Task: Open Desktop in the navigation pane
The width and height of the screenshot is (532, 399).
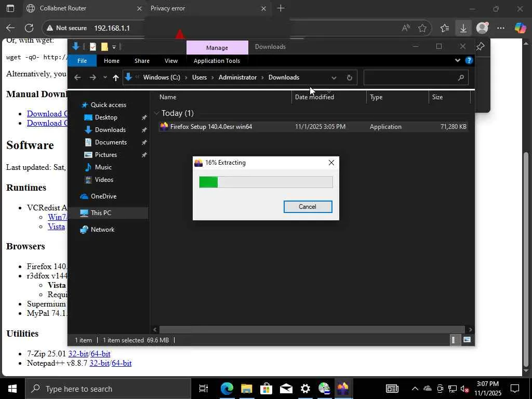Action: tap(106, 117)
